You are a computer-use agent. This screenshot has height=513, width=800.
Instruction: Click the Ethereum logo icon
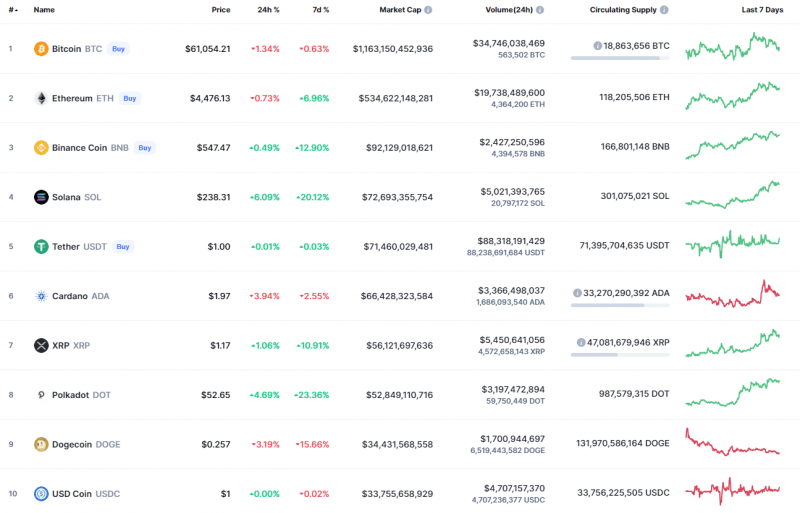click(x=41, y=98)
